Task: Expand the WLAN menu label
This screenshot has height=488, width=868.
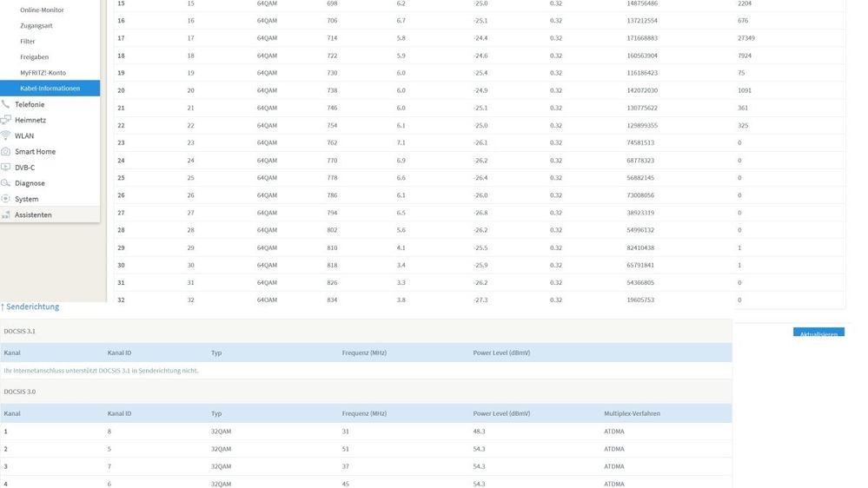Action: [24, 136]
